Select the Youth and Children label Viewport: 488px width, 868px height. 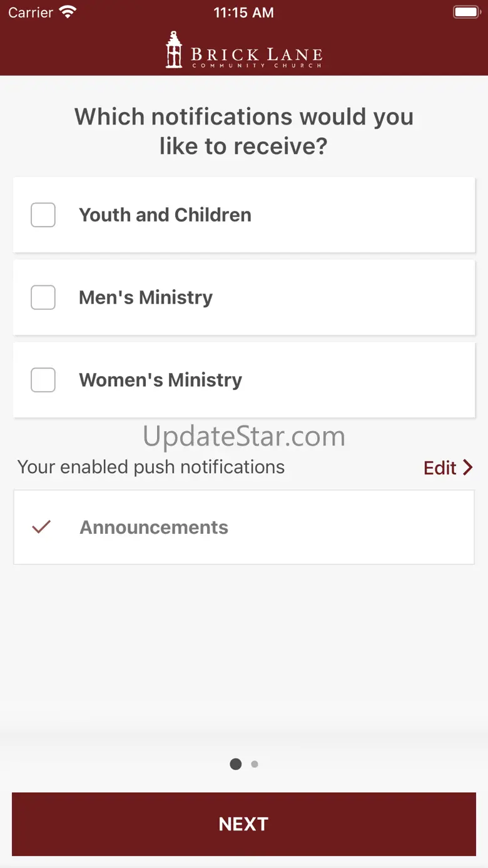pyautogui.click(x=165, y=215)
